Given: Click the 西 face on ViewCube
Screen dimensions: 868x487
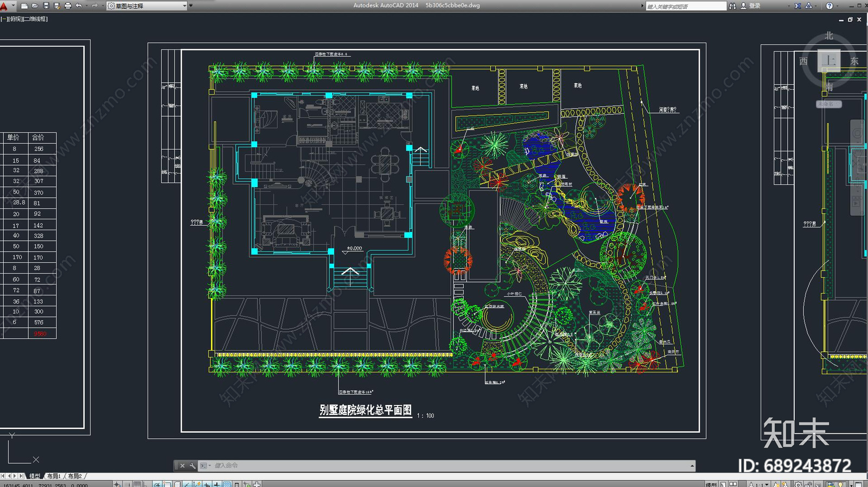Looking at the screenshot, I should point(803,61).
